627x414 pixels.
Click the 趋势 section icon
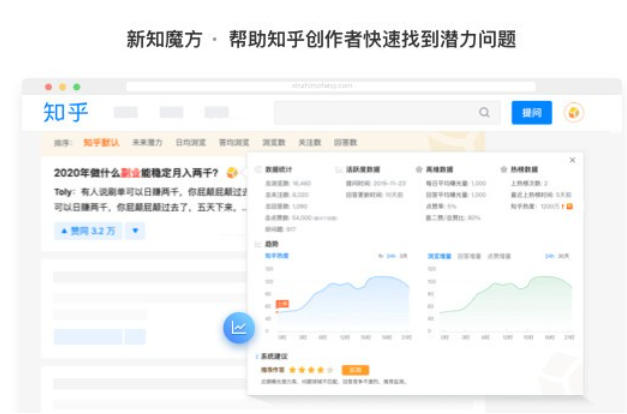click(x=258, y=244)
